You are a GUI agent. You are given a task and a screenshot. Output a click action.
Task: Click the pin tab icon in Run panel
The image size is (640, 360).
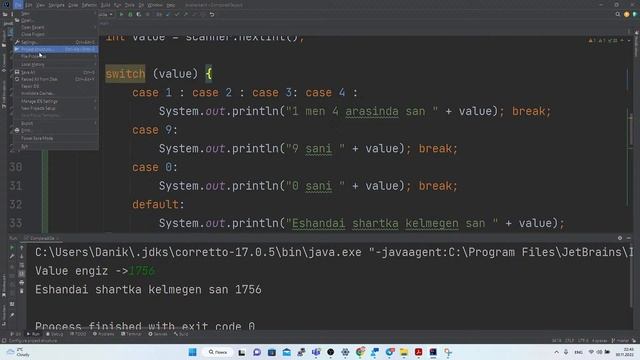coord(12,315)
